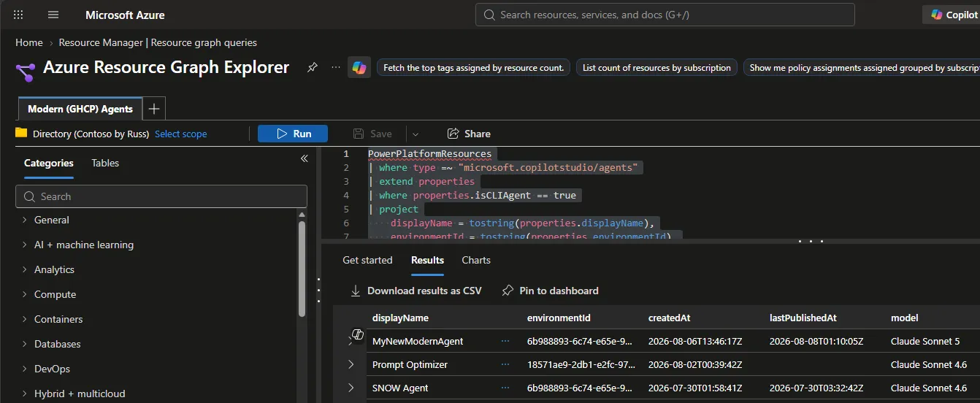Click the query line PowerPlatformResources
Screen dimensions: 980x403
point(429,154)
